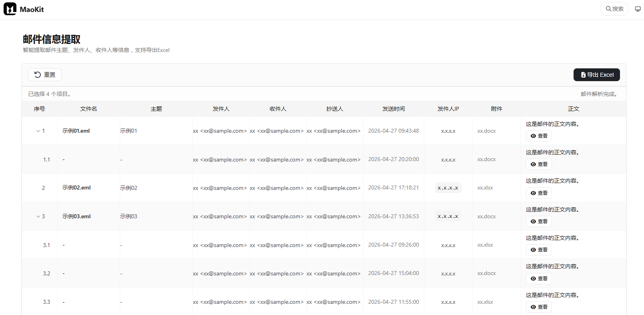The image size is (644, 315).
Task: Click send time 2026-04-27 15:04:00
Action: (393, 273)
